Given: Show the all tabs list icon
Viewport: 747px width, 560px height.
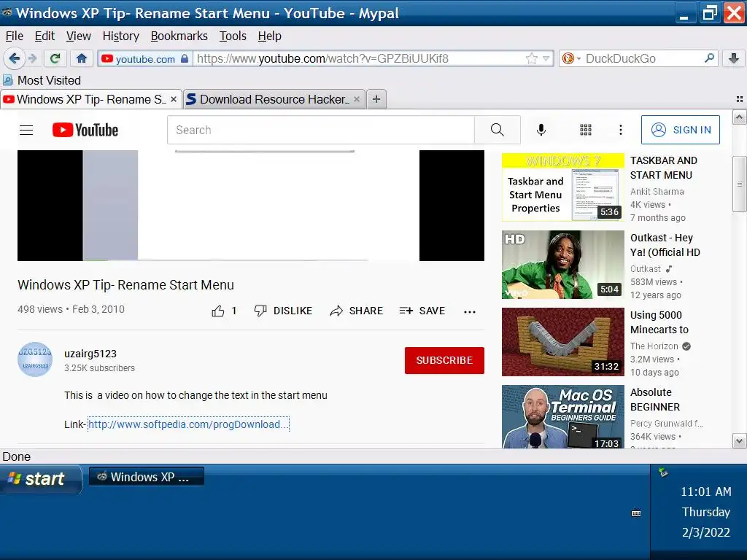Looking at the screenshot, I should point(740,99).
